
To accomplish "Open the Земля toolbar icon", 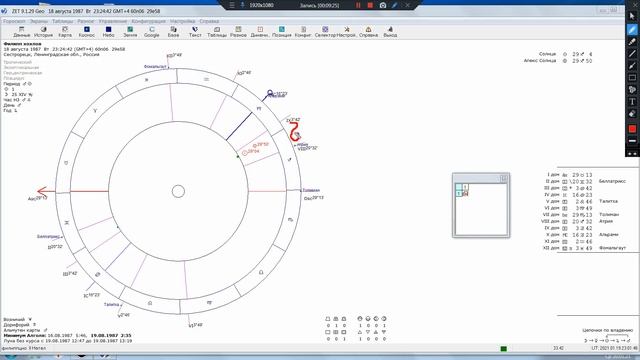I will click(x=130, y=32).
